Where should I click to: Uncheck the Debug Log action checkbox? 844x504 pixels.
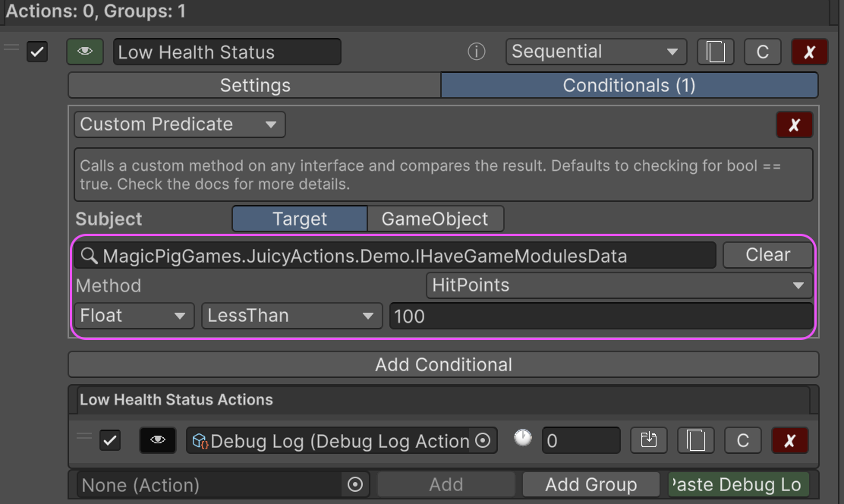point(111,440)
